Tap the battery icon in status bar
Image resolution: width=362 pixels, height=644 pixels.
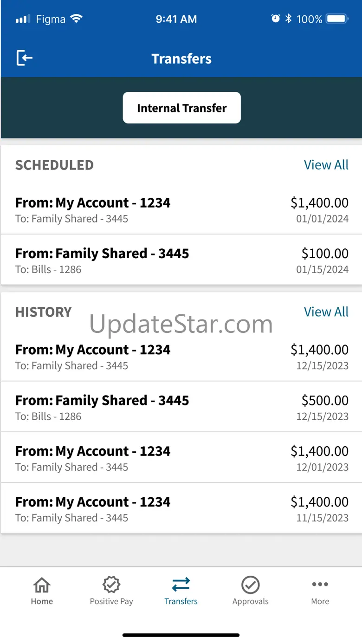tap(337, 19)
